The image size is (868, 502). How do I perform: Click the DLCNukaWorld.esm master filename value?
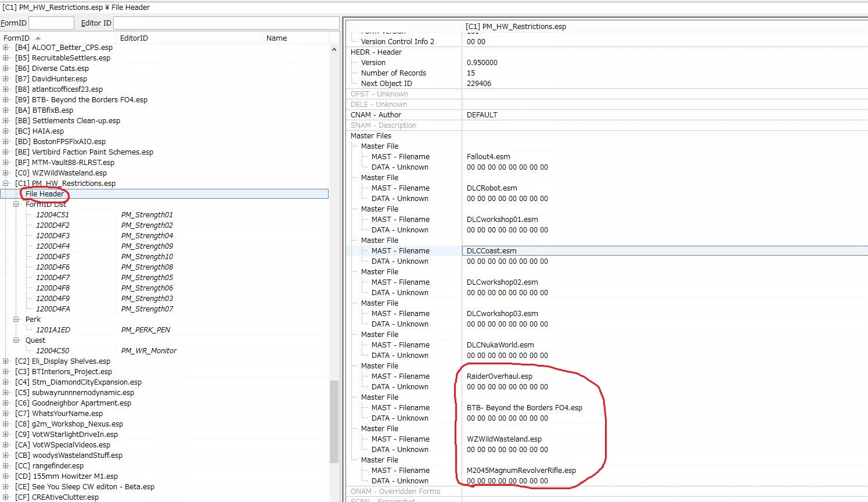[500, 345]
